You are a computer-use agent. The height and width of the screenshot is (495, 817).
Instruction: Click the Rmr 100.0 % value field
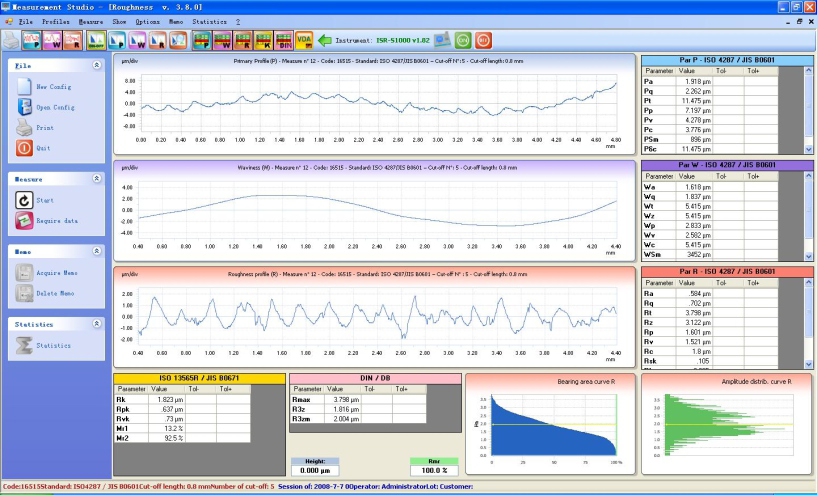[x=433, y=469]
